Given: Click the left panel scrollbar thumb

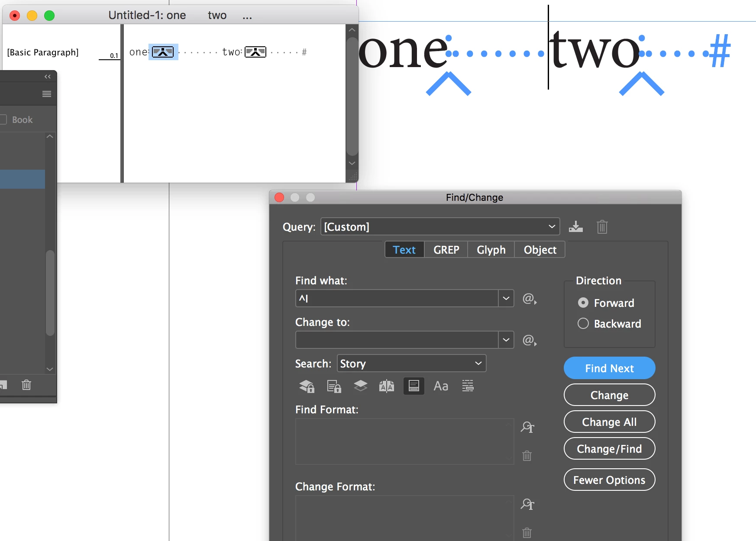Looking at the screenshot, I should [x=50, y=293].
